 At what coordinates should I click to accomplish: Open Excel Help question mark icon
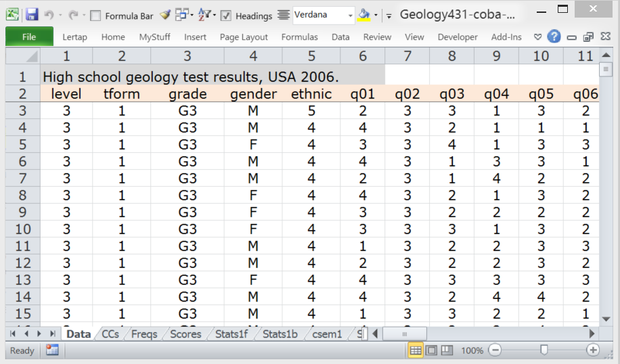tap(554, 37)
